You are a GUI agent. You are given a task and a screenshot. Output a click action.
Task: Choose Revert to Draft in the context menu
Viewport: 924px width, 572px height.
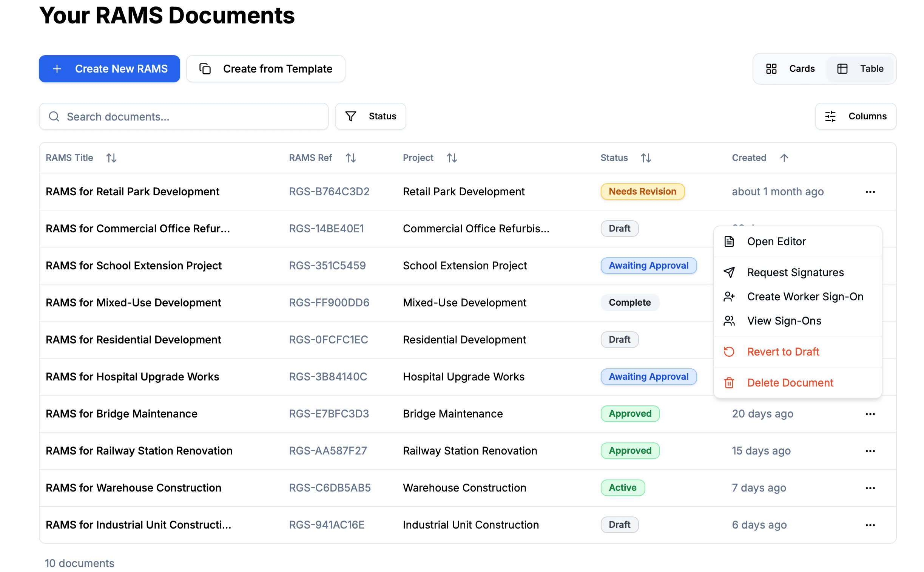point(783,351)
